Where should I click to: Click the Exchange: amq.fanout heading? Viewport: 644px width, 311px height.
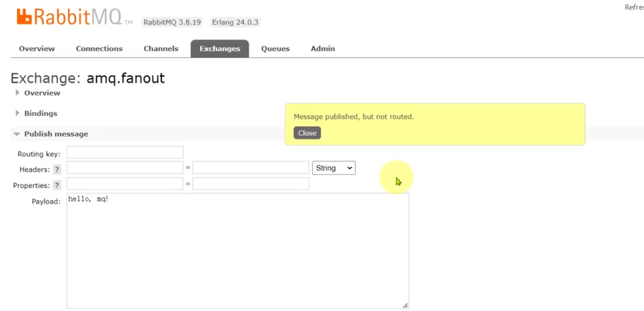pyautogui.click(x=88, y=78)
